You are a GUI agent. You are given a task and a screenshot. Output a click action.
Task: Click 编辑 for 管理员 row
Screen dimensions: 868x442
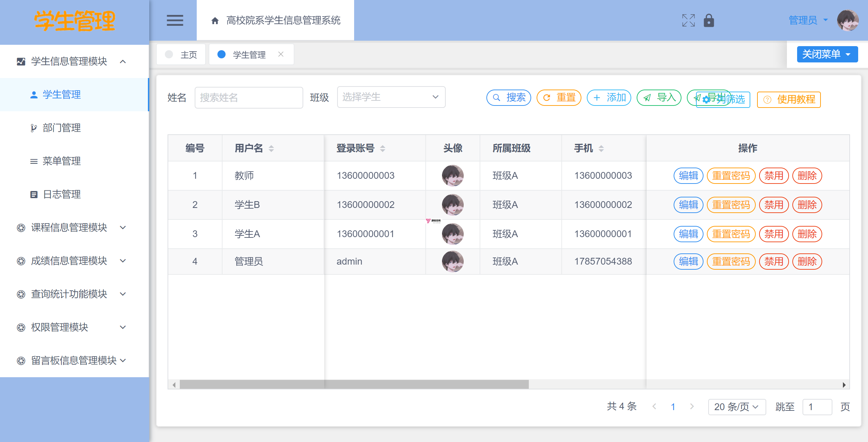[x=688, y=262]
